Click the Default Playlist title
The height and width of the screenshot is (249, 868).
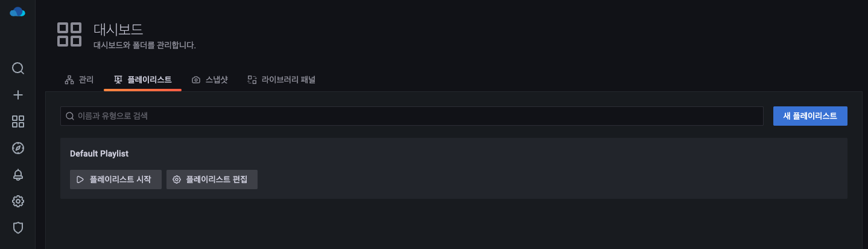[99, 154]
